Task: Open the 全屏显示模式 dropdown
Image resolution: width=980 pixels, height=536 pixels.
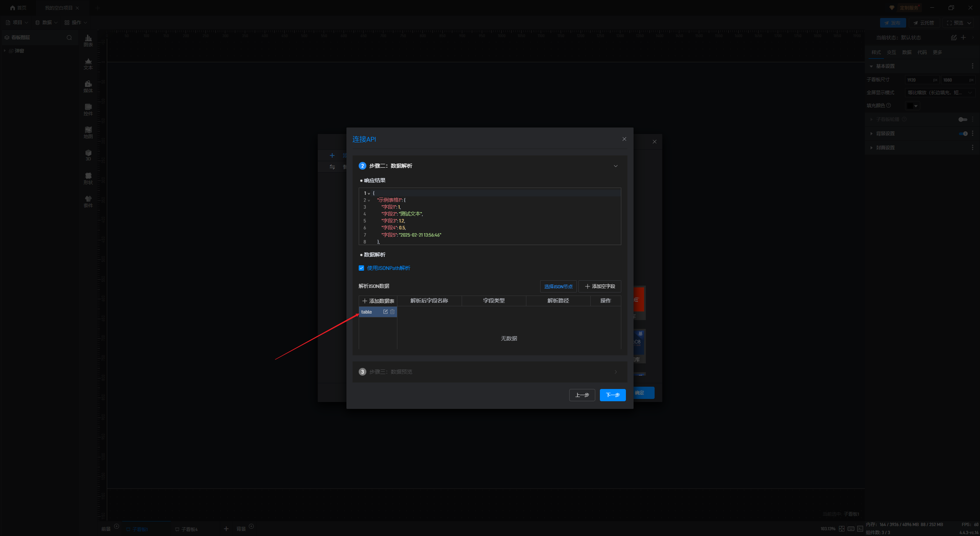Action: click(940, 93)
